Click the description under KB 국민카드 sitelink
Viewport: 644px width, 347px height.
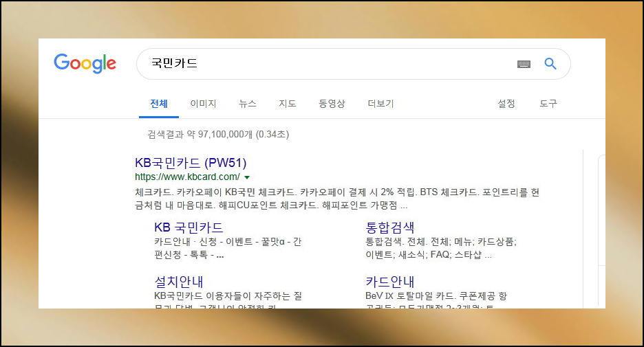coord(228,248)
